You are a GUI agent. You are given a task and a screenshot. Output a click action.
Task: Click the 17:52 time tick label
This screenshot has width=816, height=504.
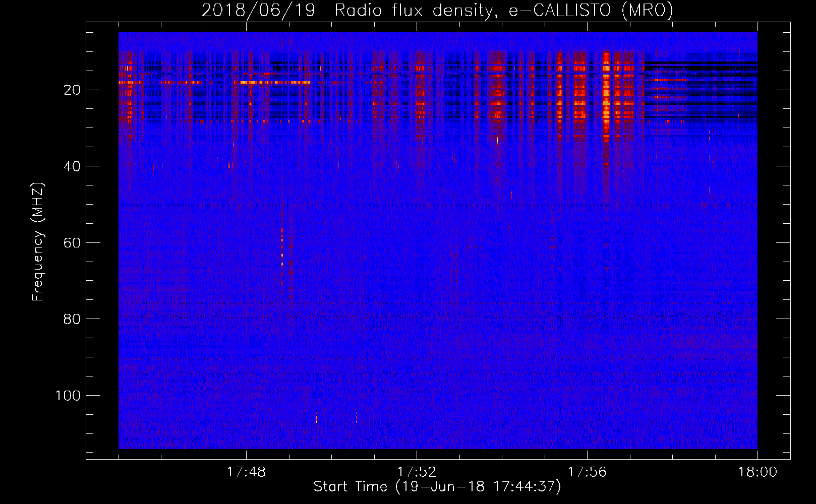coord(417,472)
